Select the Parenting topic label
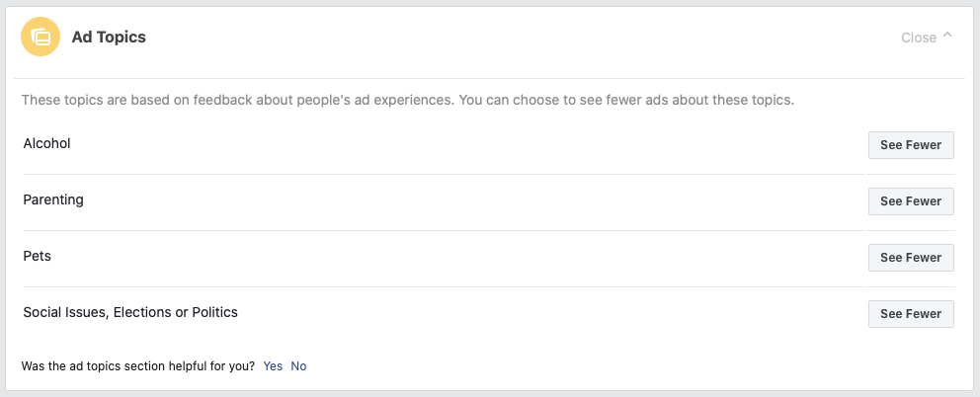The width and height of the screenshot is (980, 397). coord(53,200)
